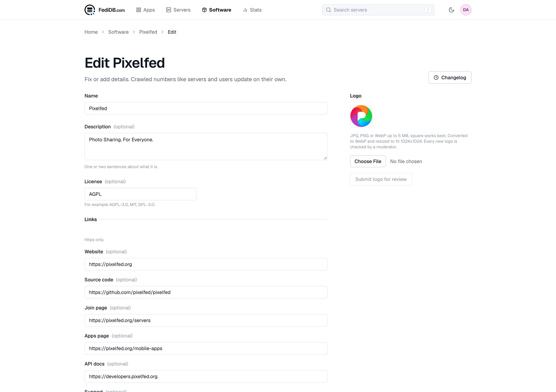Open the Apps navigation item
The height and width of the screenshot is (392, 556).
[x=145, y=10]
